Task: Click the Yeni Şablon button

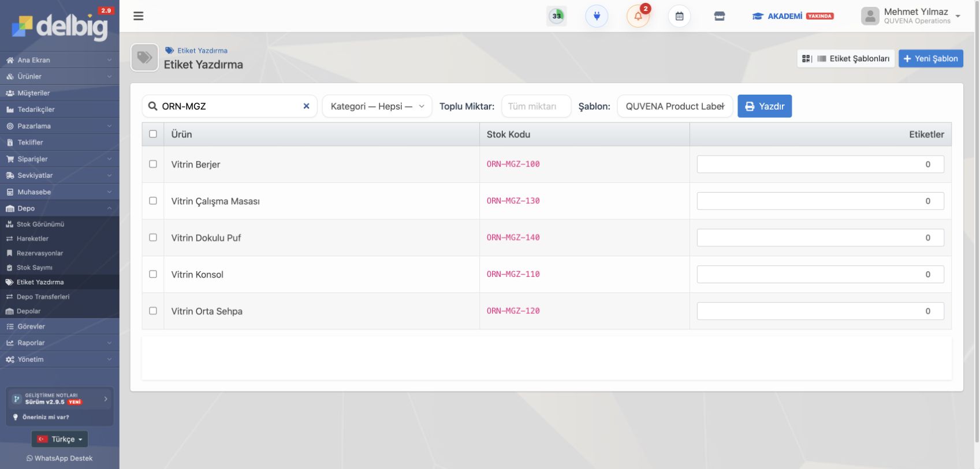Action: (930, 58)
